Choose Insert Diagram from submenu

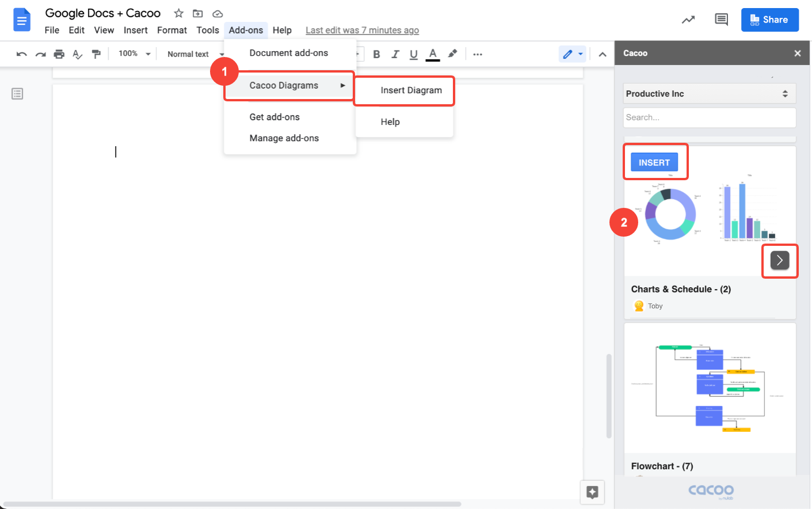coord(411,90)
